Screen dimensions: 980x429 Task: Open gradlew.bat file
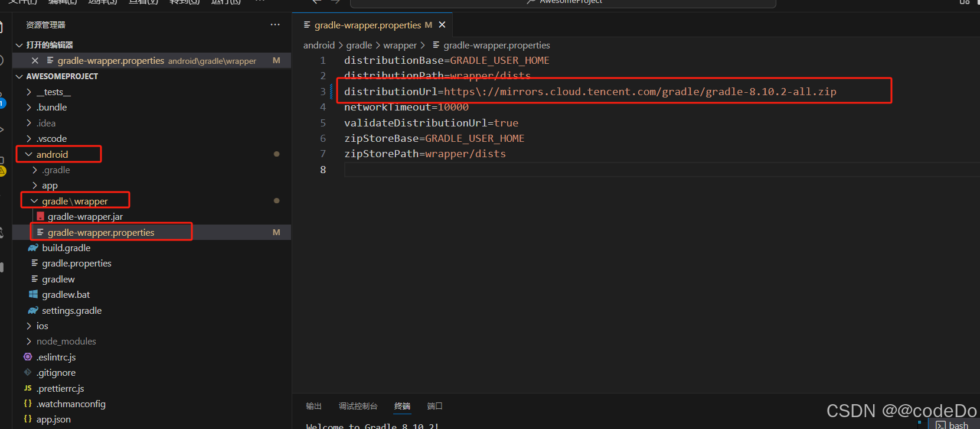[x=66, y=295]
